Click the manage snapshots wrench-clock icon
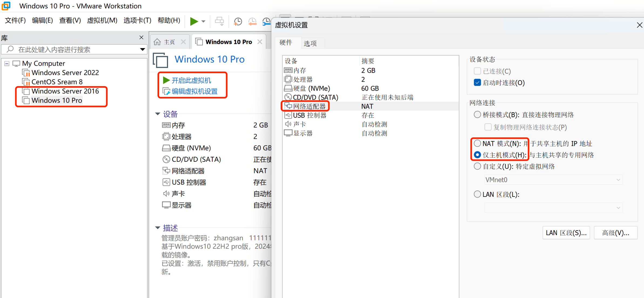Image resolution: width=644 pixels, height=298 pixels. pyautogui.click(x=266, y=22)
